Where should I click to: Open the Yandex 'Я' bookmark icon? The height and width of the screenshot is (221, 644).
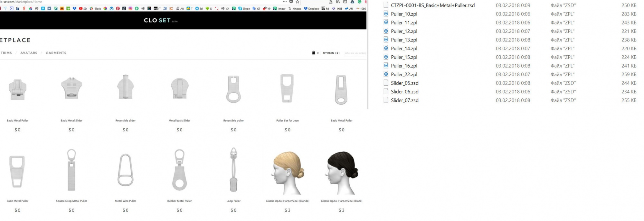tap(24, 9)
